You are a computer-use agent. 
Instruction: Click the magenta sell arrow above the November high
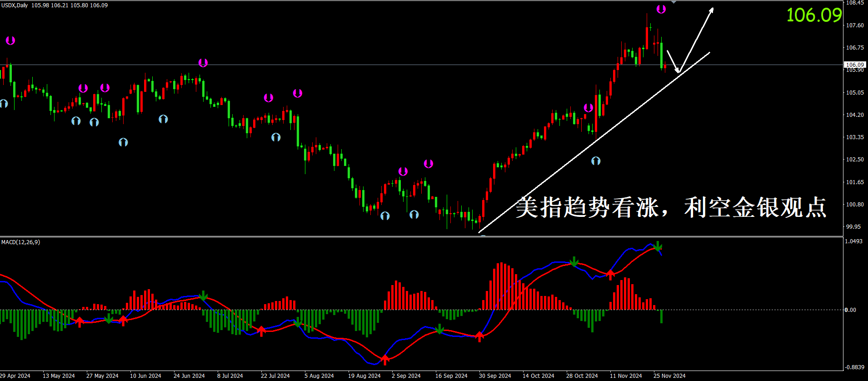coord(661,9)
